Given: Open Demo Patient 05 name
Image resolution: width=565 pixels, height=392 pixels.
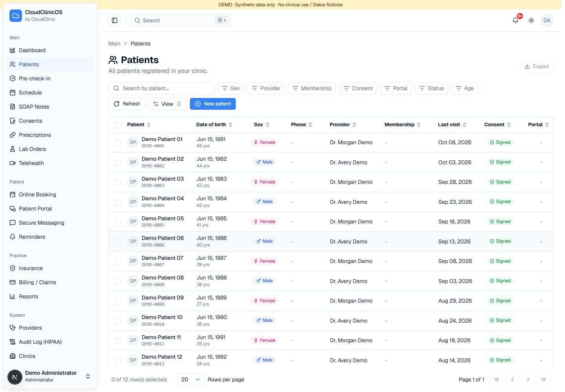Looking at the screenshot, I should click(x=162, y=218).
